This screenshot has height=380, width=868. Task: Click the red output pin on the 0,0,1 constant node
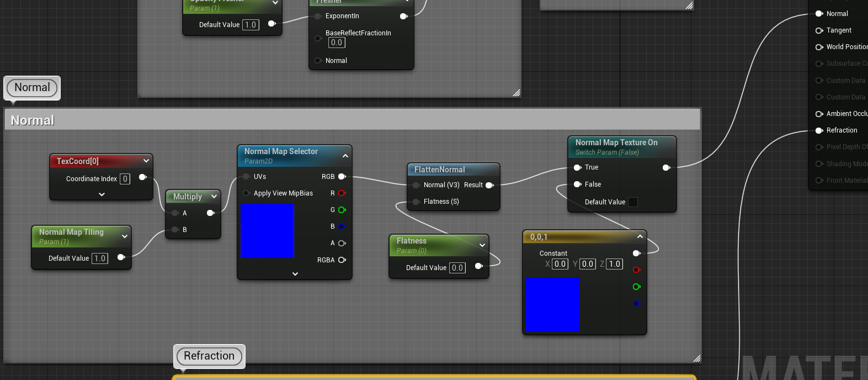(x=636, y=270)
